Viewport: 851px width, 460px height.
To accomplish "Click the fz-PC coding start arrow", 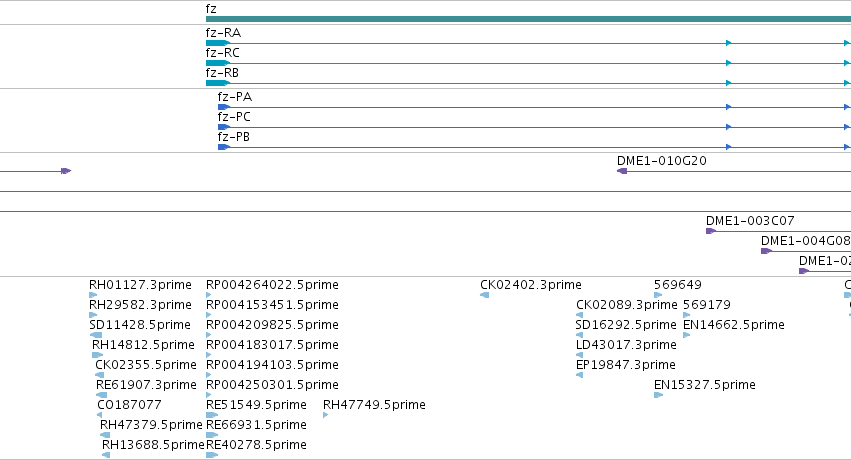I will coord(223,127).
